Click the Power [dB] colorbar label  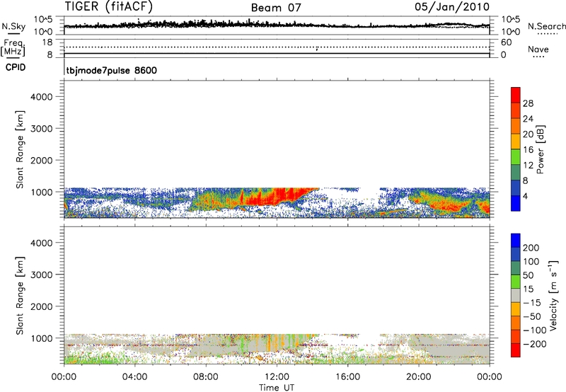click(x=540, y=149)
